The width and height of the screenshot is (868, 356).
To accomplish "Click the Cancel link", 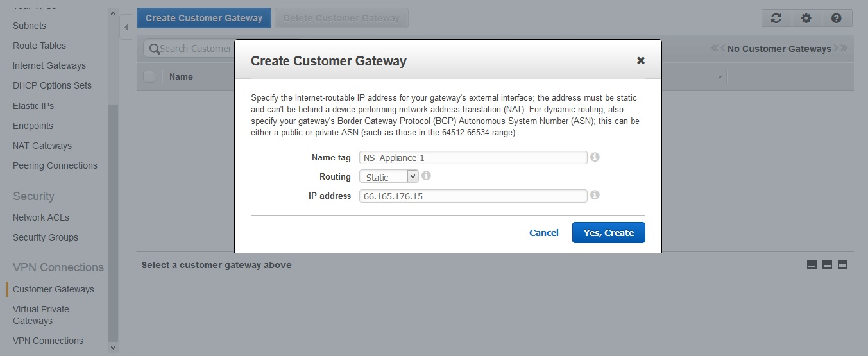I will tap(544, 233).
